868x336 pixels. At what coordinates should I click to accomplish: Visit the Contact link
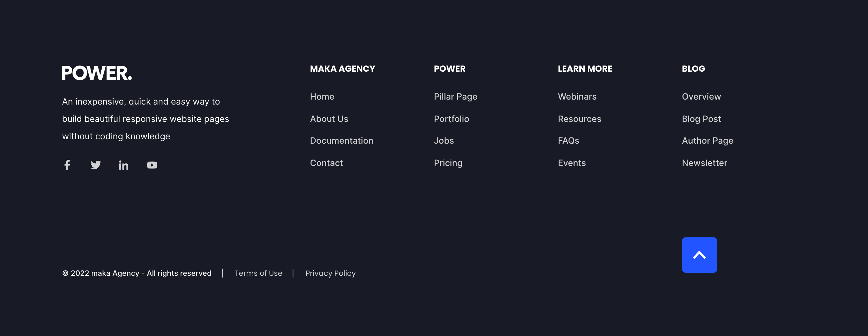pyautogui.click(x=326, y=163)
